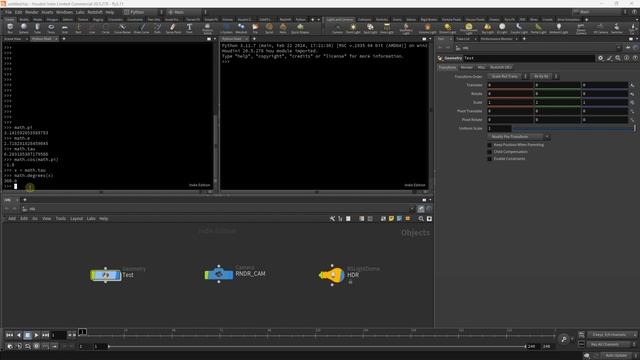Image resolution: width=640 pixels, height=360 pixels.
Task: Open Auto Update mode dropdown
Action: (619, 356)
